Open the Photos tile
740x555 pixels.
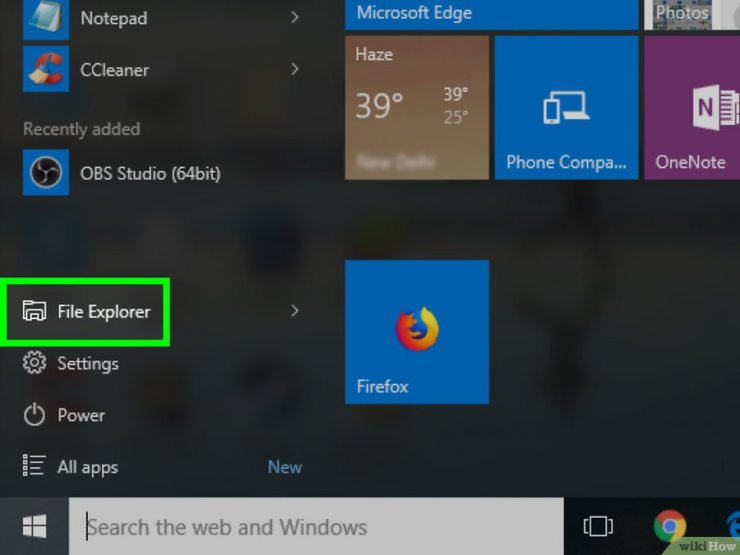692,15
